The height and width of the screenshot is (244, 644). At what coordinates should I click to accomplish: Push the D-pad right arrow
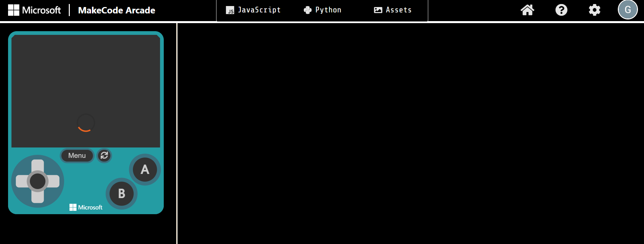54,181
